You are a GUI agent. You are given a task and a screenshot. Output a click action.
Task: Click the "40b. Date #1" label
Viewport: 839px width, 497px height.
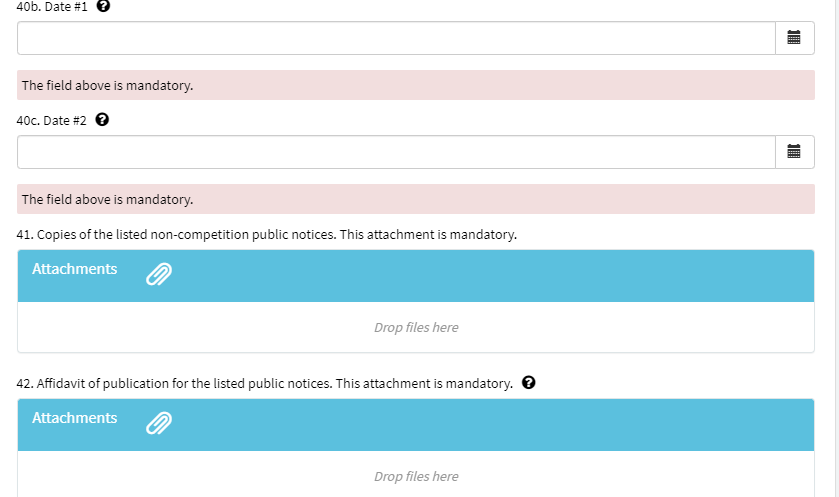[x=52, y=6]
